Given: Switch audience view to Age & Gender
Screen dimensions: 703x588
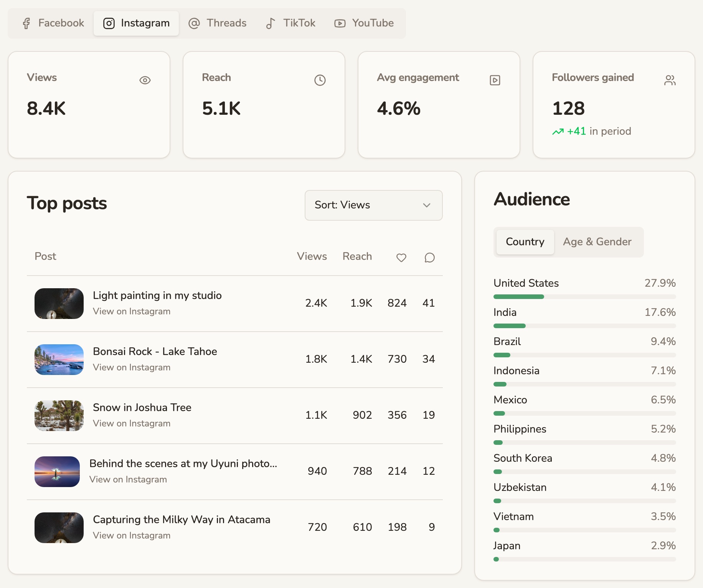Looking at the screenshot, I should pos(597,242).
